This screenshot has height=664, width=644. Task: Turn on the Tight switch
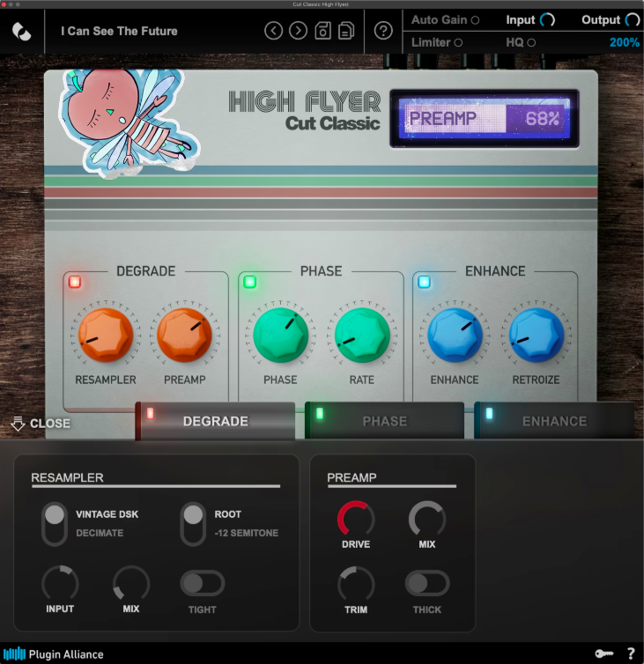pyautogui.click(x=203, y=584)
